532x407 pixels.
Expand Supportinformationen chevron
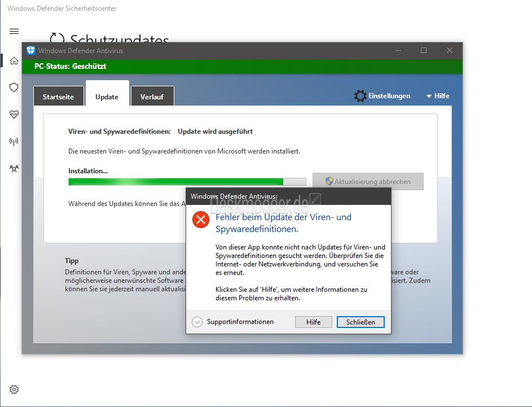tap(197, 322)
